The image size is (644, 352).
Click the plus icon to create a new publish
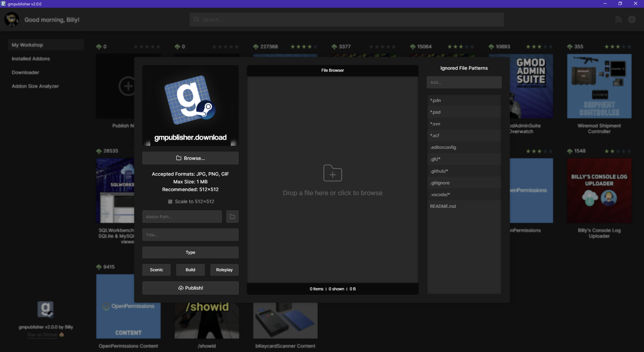[127, 86]
